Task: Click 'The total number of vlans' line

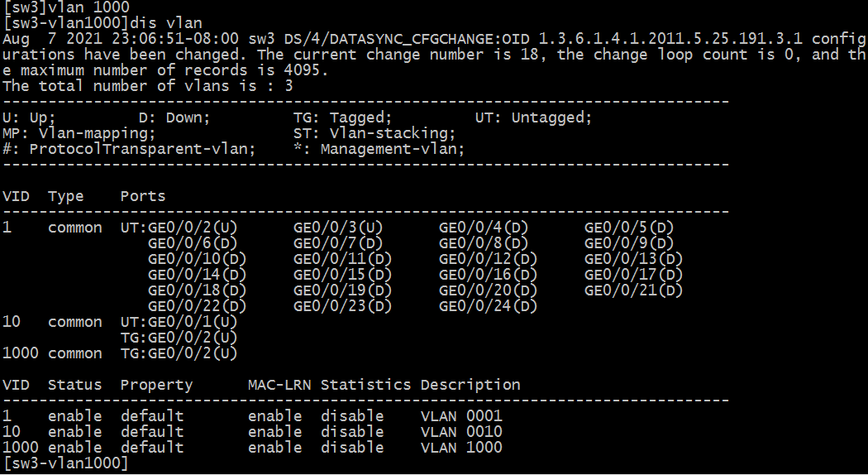Action: tap(148, 86)
